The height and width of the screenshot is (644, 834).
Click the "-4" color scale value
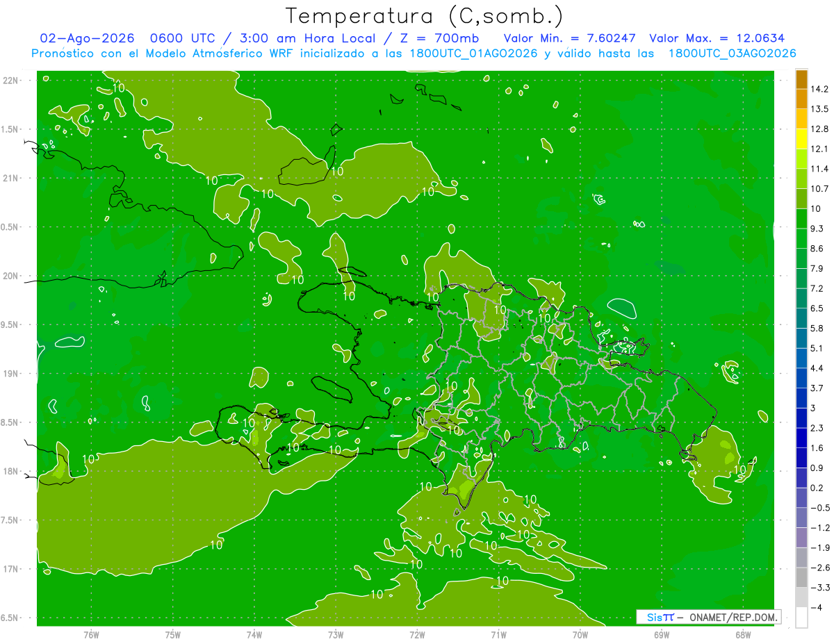[816, 608]
